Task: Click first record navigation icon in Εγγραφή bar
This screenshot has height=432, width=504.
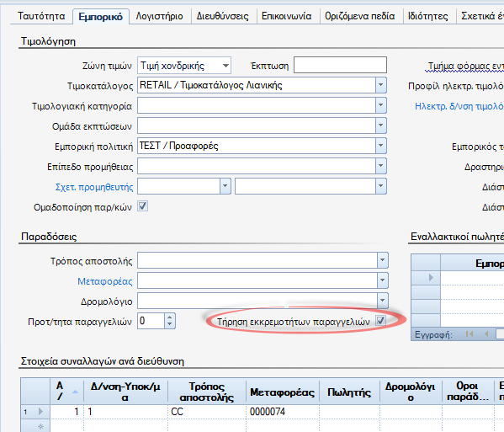Action: click(x=470, y=334)
